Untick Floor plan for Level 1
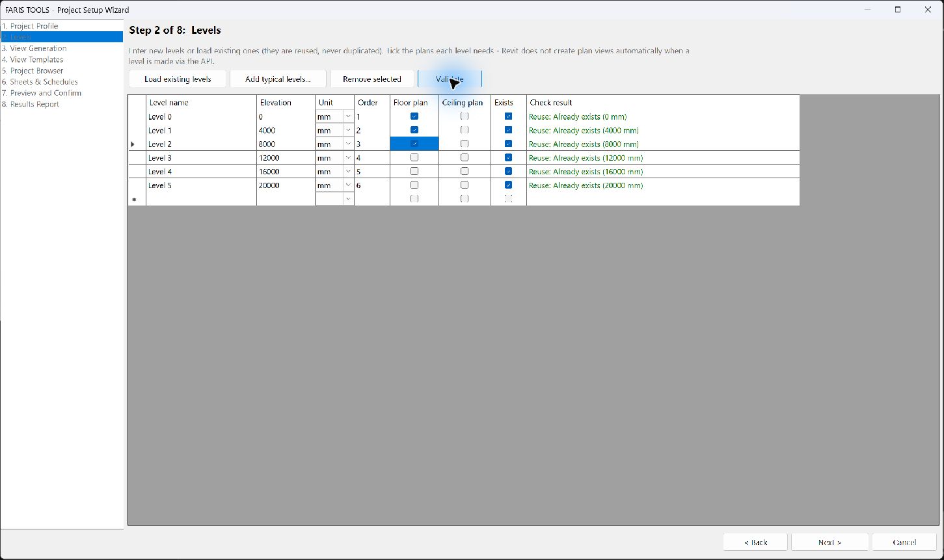 coord(414,130)
